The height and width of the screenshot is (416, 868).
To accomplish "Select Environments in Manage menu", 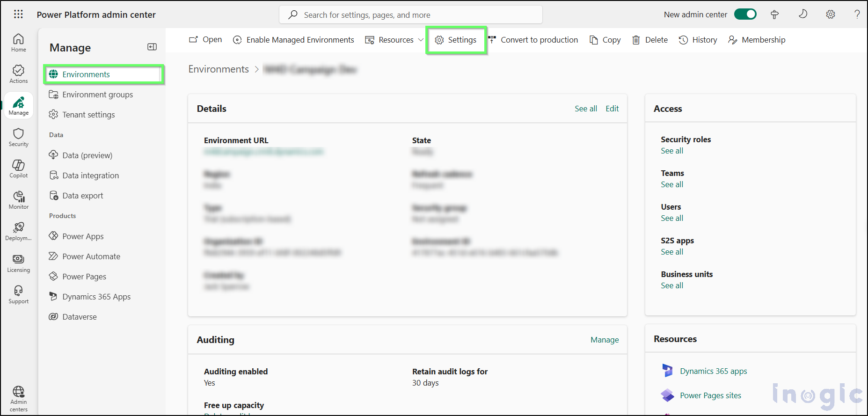I will 103,74.
